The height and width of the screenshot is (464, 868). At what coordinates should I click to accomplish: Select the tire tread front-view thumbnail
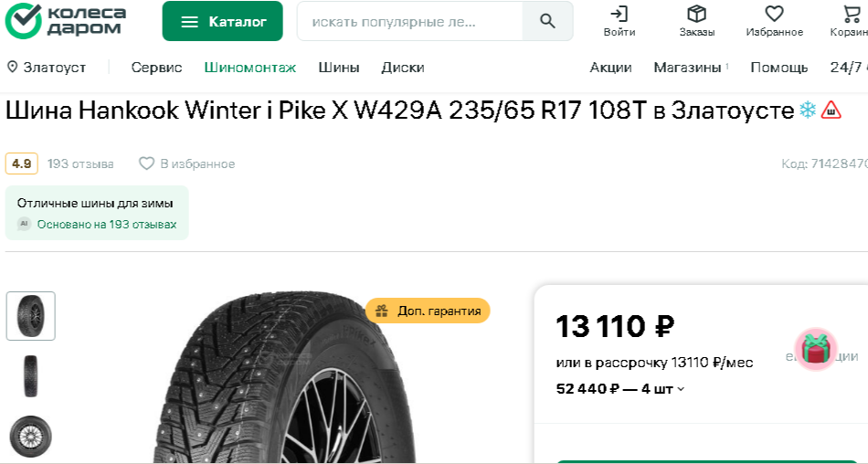pyautogui.click(x=31, y=376)
